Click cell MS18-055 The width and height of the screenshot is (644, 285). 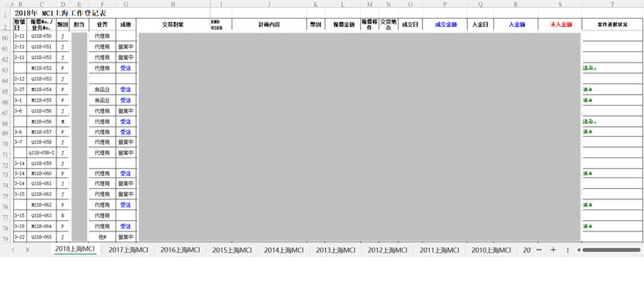pos(41,100)
